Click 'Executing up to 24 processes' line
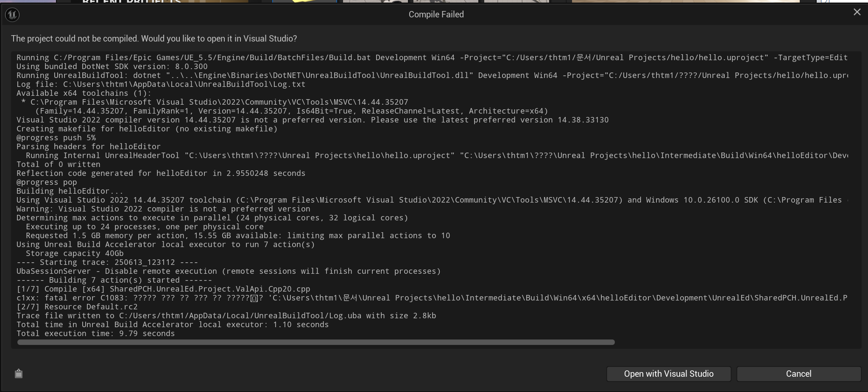 pyautogui.click(x=145, y=227)
